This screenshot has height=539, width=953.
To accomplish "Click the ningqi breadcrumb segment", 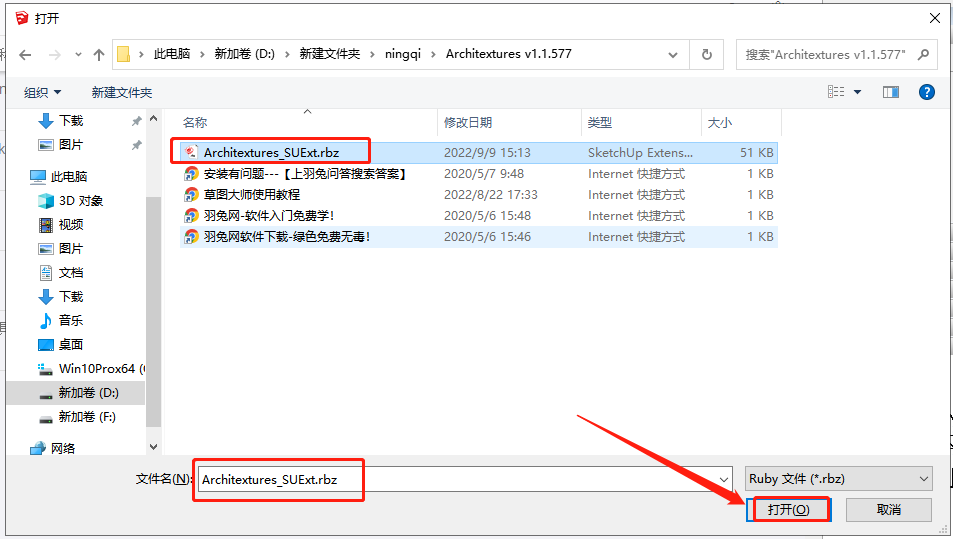I will click(x=402, y=54).
